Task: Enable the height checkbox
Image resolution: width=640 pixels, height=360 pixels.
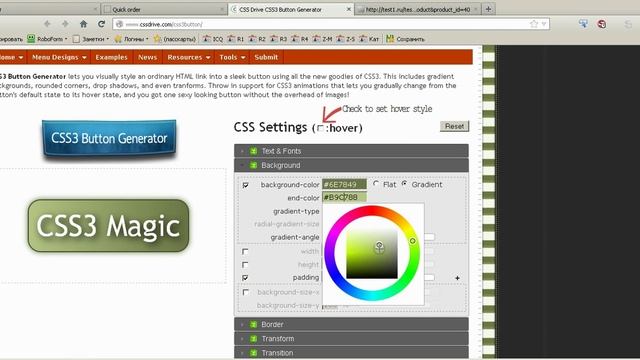Action: [x=245, y=265]
